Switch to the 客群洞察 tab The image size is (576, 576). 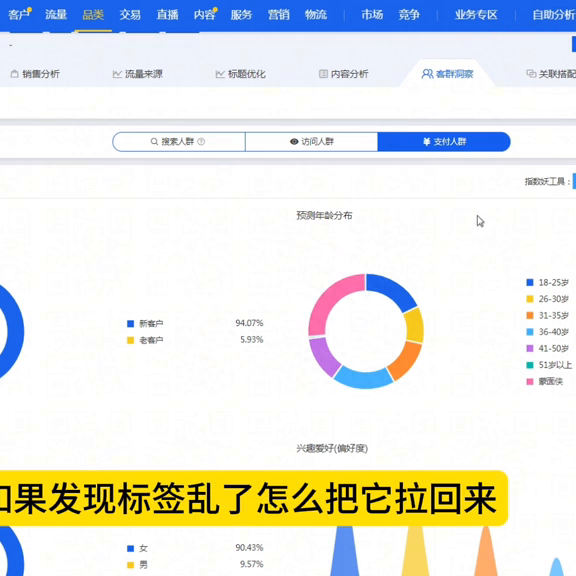tap(447, 74)
